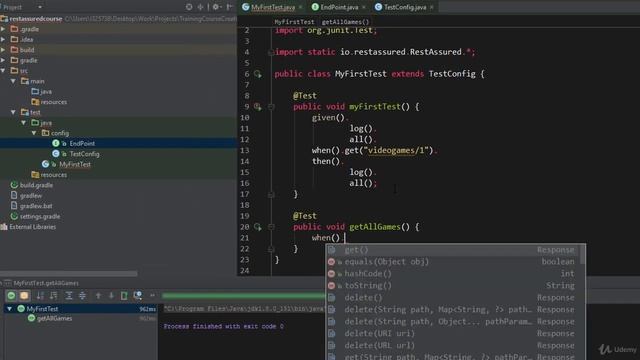Choose hashCode() completion entry
Image resolution: width=640 pixels, height=360 pixels.
coord(452,273)
